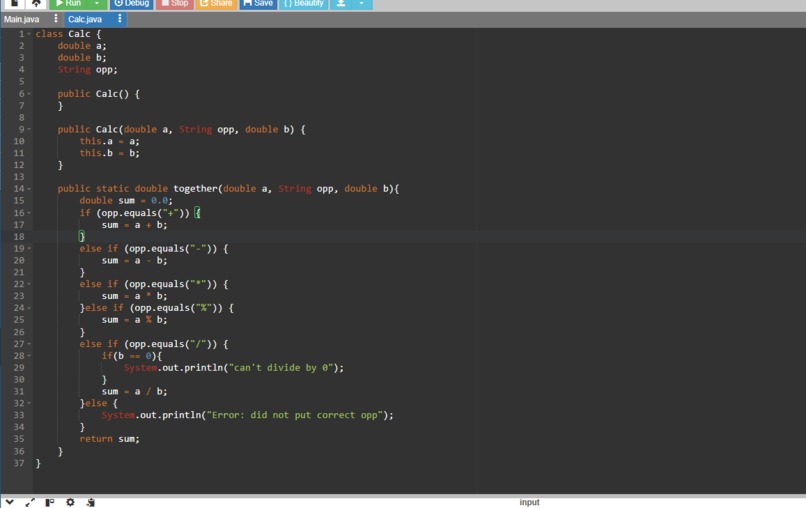Click the 'double a;' field declaration
This screenshot has height=508, width=806.
coord(82,46)
